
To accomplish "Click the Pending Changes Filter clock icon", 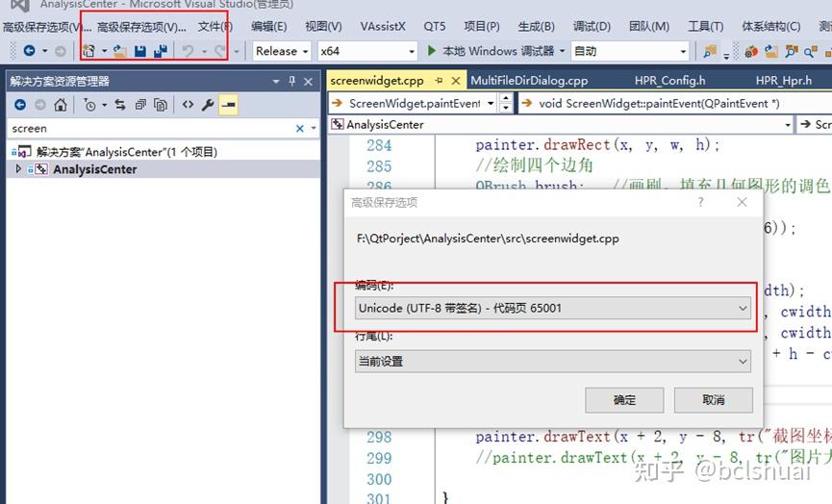I will [89, 105].
